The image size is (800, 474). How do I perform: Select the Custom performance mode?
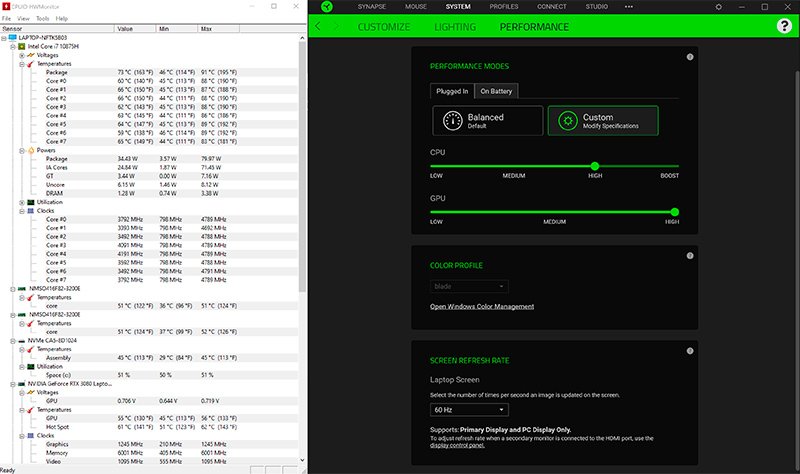(x=603, y=120)
